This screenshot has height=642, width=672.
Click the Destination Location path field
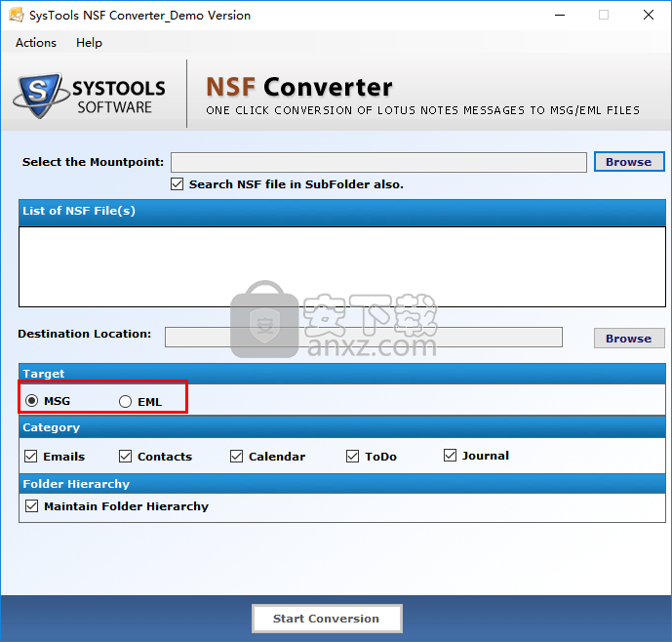pos(364,337)
